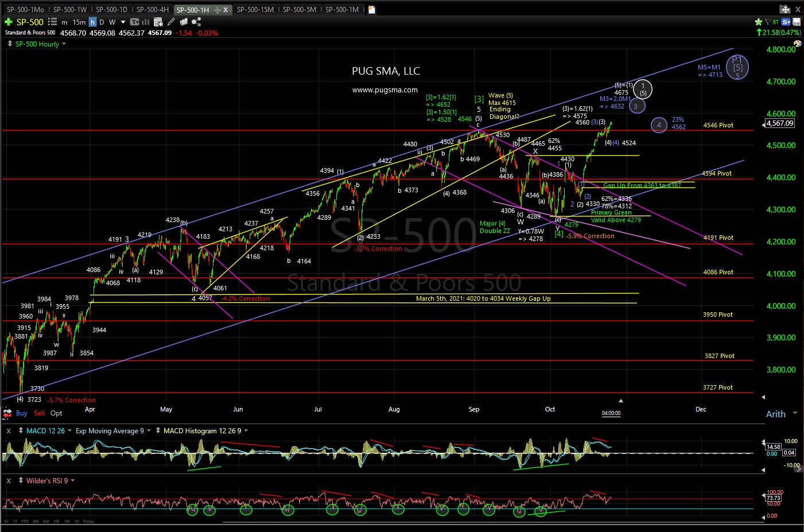Open the MACD 12 26 dropdown
The image size is (804, 532).
70,430
